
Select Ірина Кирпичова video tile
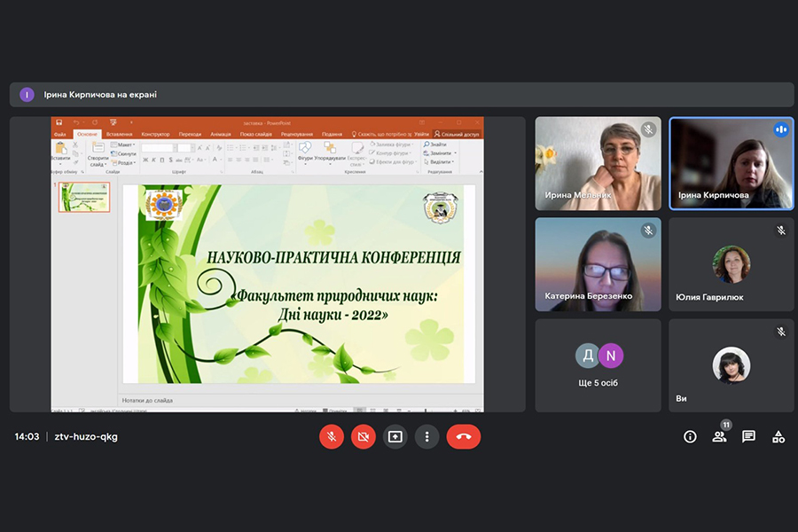731,163
